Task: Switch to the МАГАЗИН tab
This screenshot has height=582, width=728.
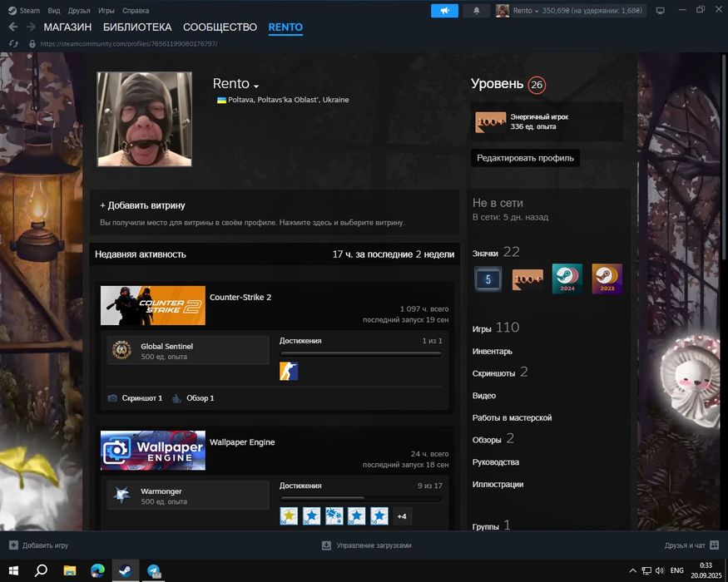Action: (67, 27)
